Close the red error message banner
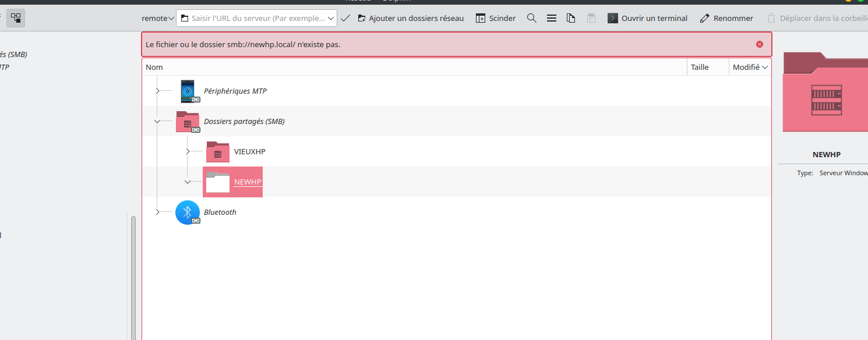This screenshot has height=340, width=868. tap(760, 44)
